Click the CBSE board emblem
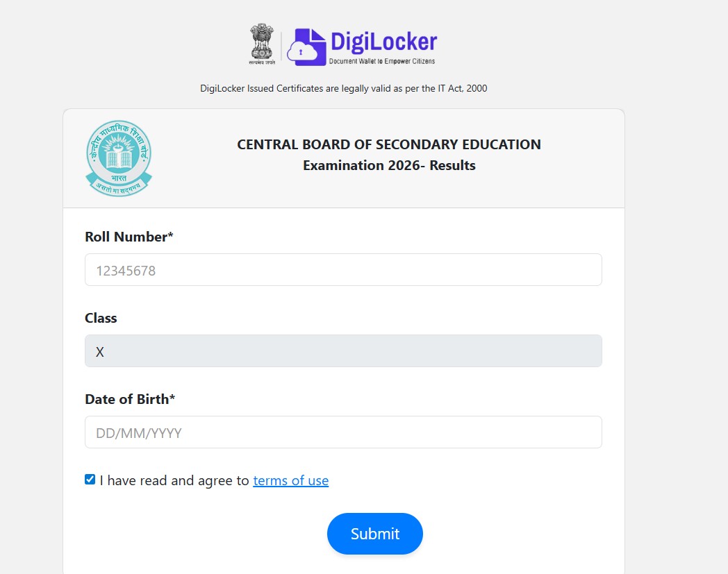Image resolution: width=728 pixels, height=574 pixels. tap(118, 158)
